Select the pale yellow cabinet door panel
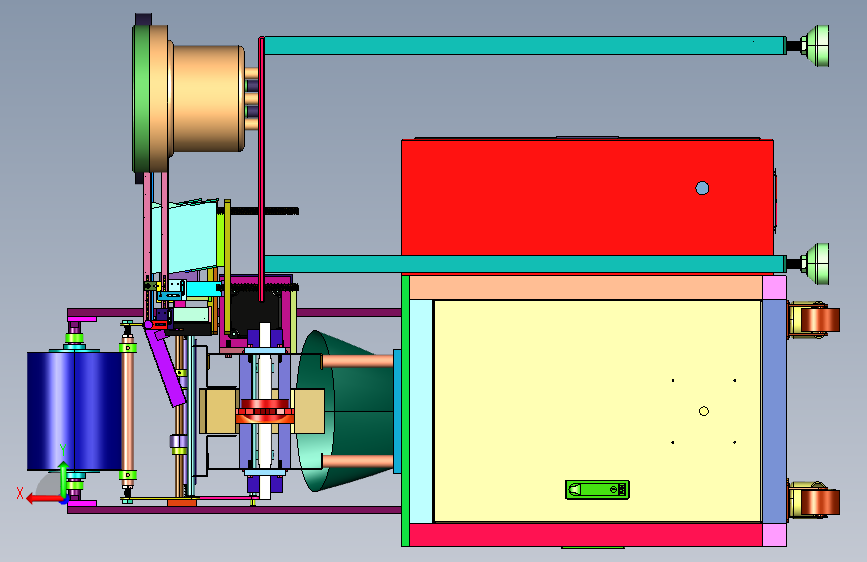The height and width of the screenshot is (562, 867). 598,411
